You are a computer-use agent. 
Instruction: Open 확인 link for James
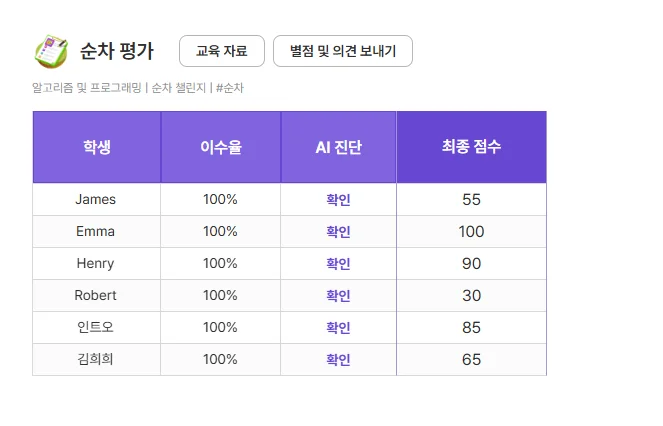click(338, 200)
